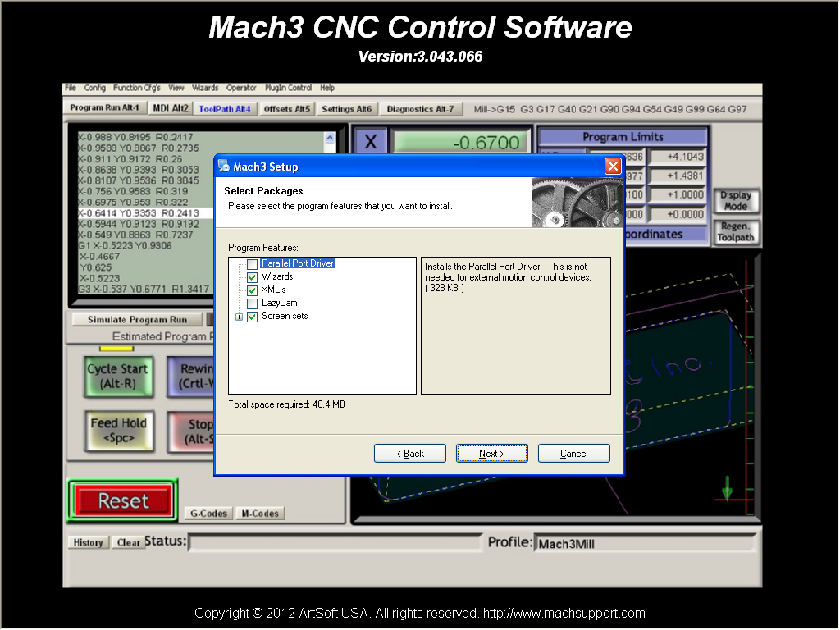
Task: Select the Screen sets label
Action: [285, 316]
